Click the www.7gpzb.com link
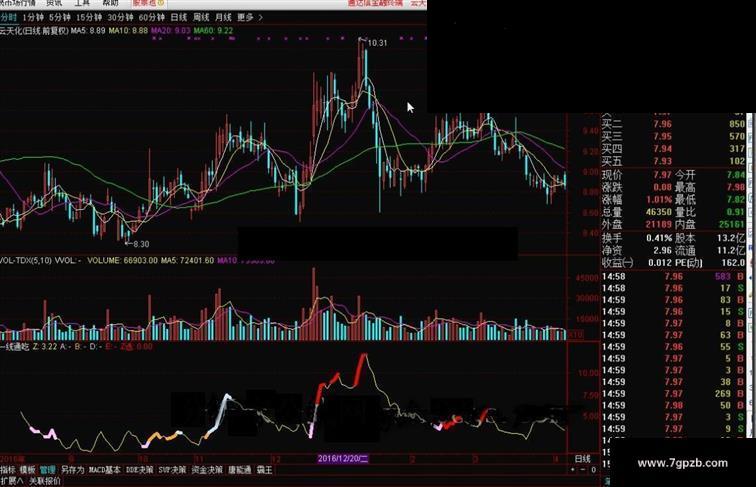The width and height of the screenshot is (756, 487). (x=682, y=463)
